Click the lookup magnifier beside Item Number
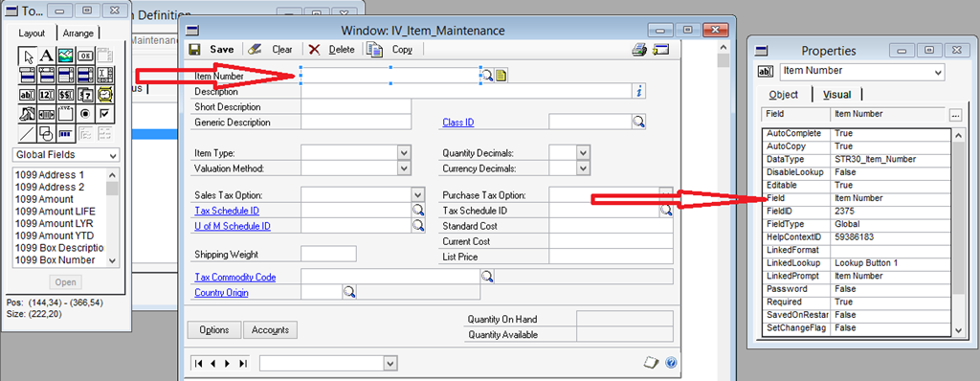This screenshot has width=980, height=381. [487, 76]
